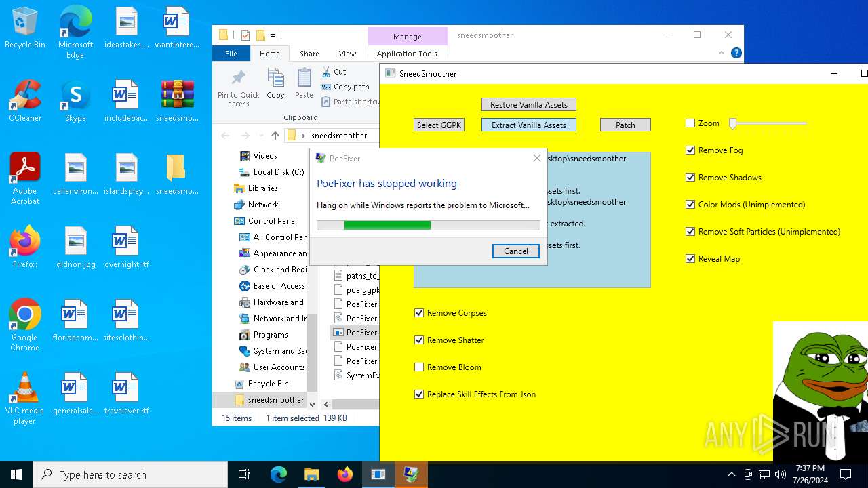The width and height of the screenshot is (868, 488).
Task: Open the Application Tools tab
Action: [x=407, y=54]
